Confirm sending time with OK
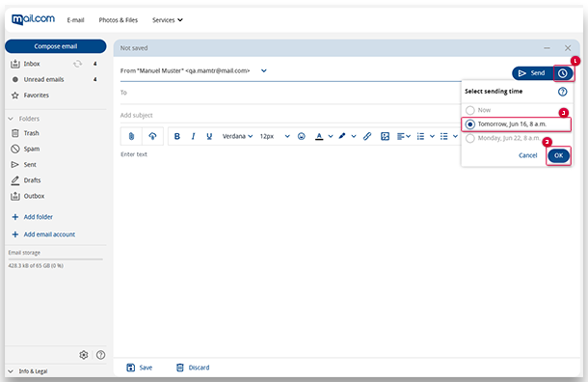Image resolution: width=588 pixels, height=382 pixels. [x=558, y=155]
